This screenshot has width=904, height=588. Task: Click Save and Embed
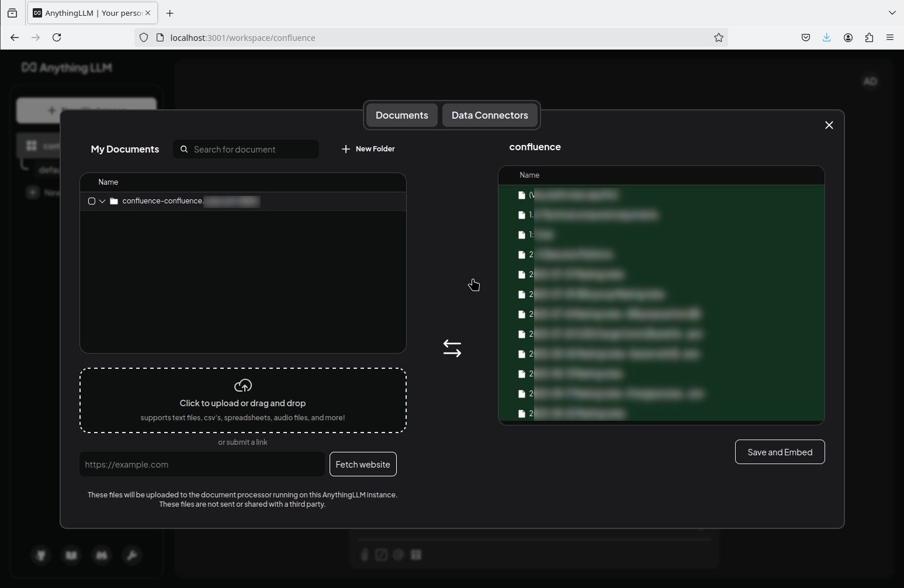tap(780, 452)
